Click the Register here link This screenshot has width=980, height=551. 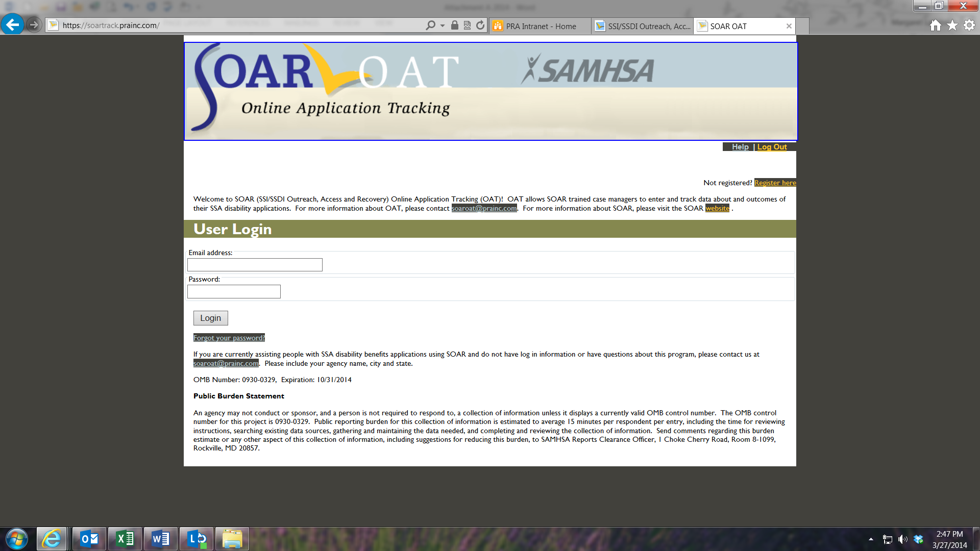click(775, 183)
